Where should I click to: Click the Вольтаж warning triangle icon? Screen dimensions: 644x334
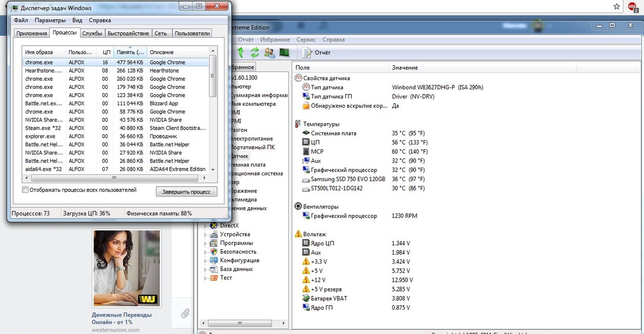click(x=299, y=234)
